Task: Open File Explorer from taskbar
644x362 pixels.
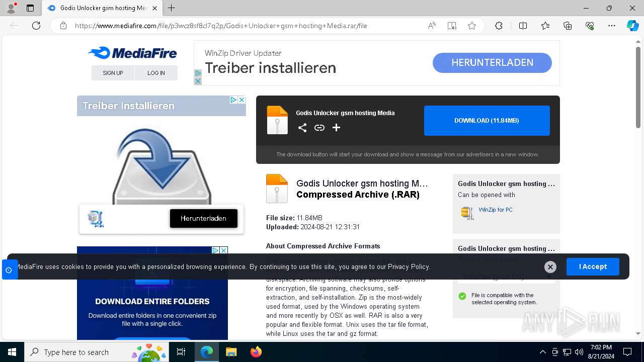Action: tap(231, 352)
